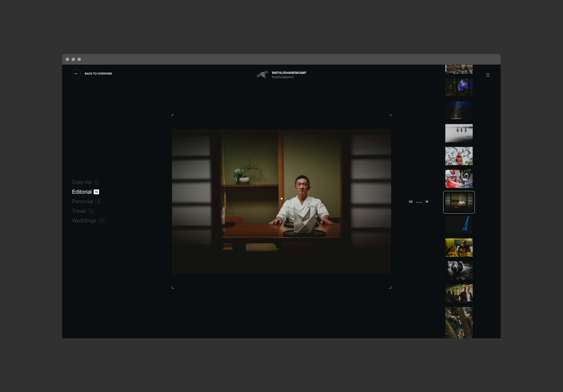Click the Personal count badge 12
Image resolution: width=563 pixels, height=392 pixels.
click(x=98, y=201)
